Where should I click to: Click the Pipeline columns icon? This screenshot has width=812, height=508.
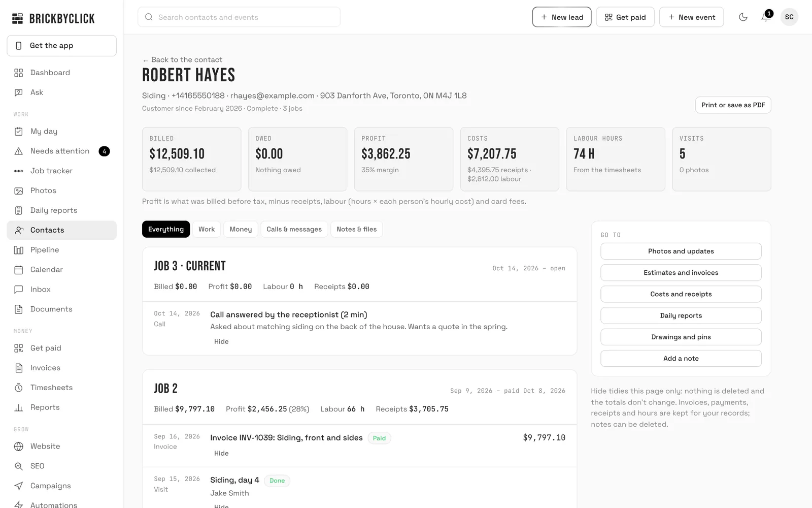tap(19, 250)
